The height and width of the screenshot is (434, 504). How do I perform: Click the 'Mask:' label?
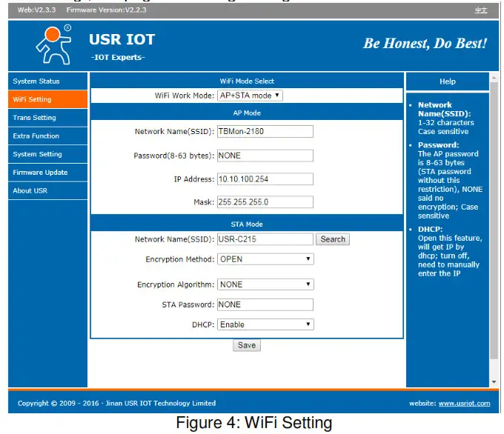coord(204,202)
